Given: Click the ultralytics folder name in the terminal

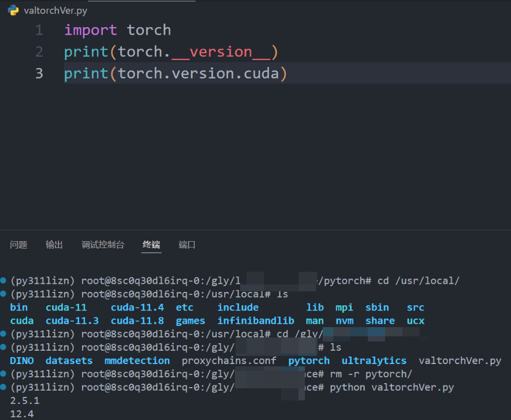Looking at the screenshot, I should (374, 360).
